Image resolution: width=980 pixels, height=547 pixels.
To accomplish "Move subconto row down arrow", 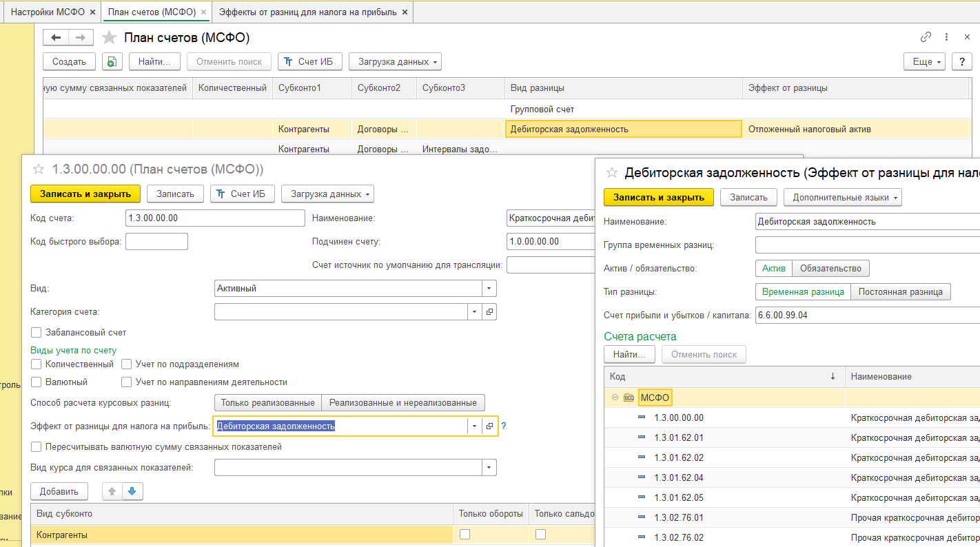I will click(132, 491).
